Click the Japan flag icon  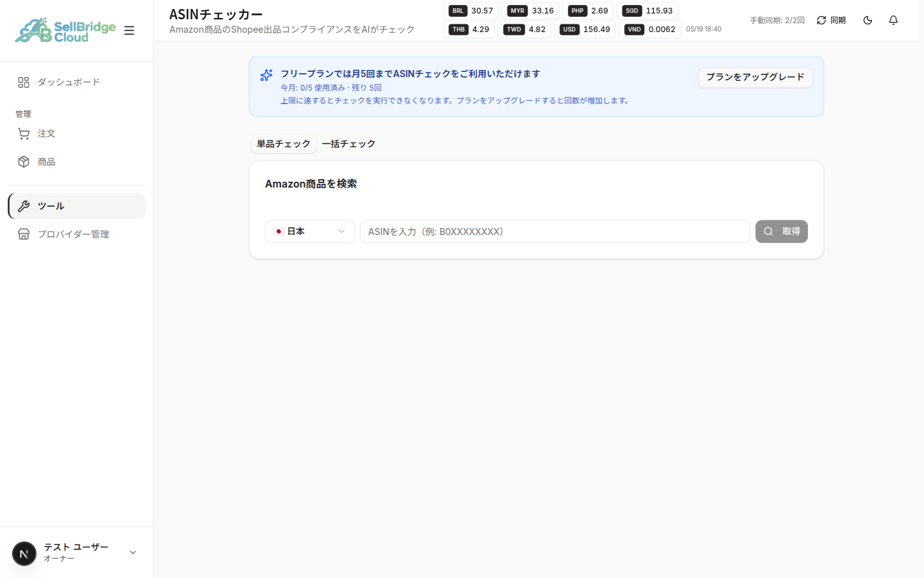278,232
